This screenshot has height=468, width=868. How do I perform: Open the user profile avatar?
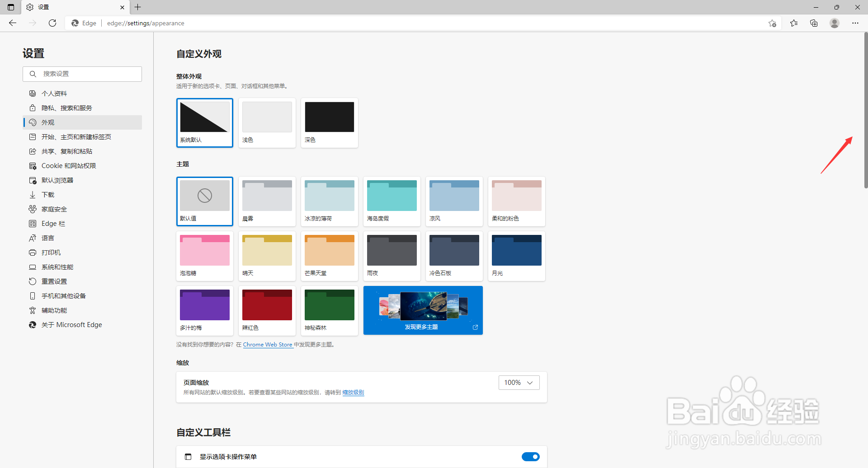(x=835, y=23)
